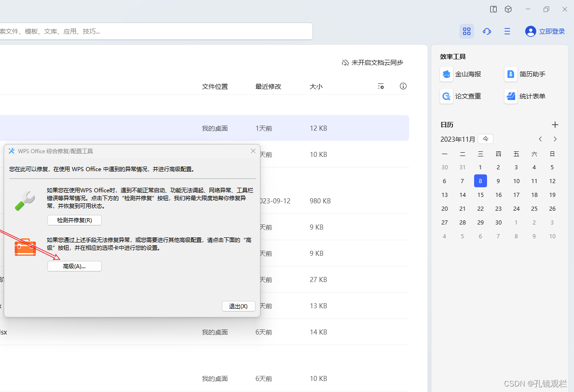Click the info circle icon in file list header
Viewport: 574px width, 392px height.
tap(403, 86)
